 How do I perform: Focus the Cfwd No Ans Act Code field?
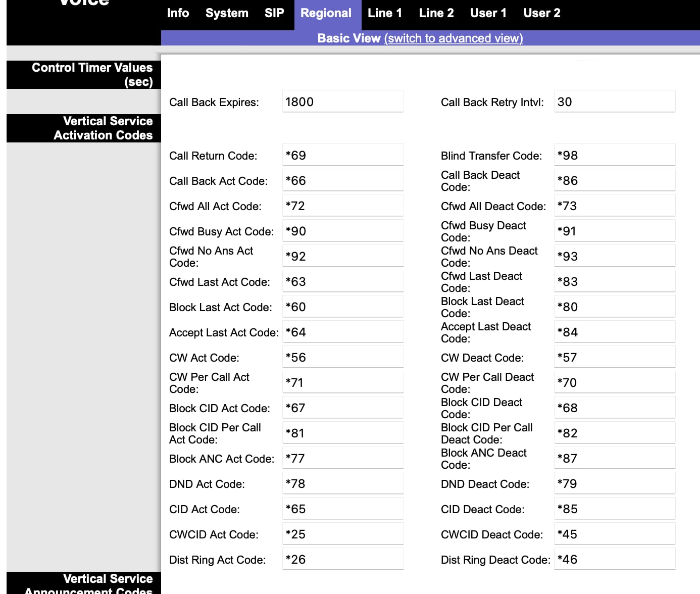click(x=343, y=256)
